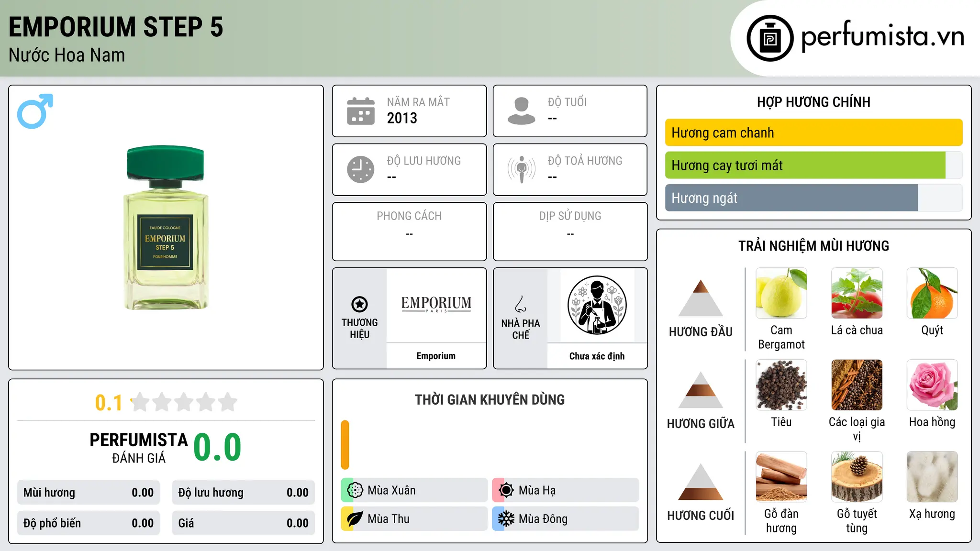Open the Cam Bergamot note image
The width and height of the screenshot is (980, 551).
[x=781, y=293]
